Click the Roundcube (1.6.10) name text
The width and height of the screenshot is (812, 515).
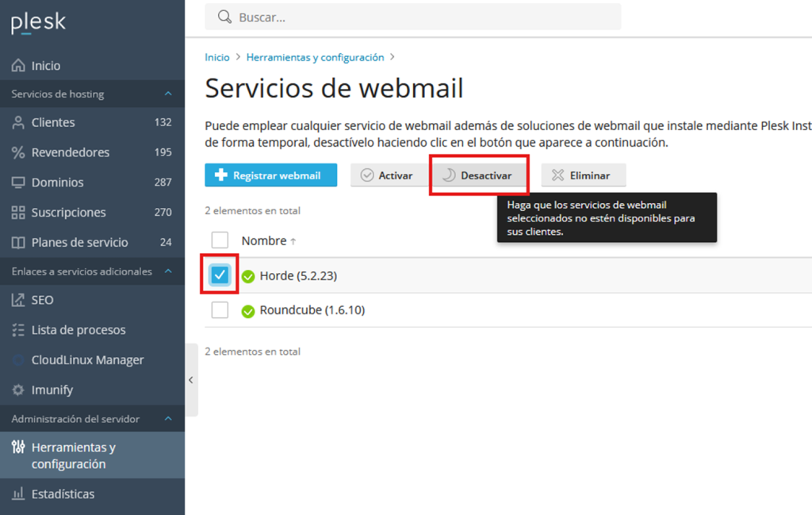click(312, 309)
